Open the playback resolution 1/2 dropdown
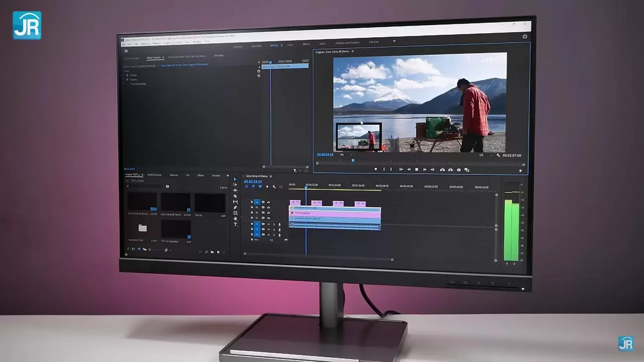The height and width of the screenshot is (362, 644). (484, 155)
